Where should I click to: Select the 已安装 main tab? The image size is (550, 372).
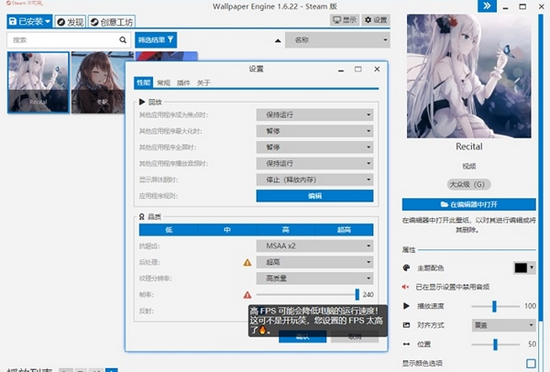[x=29, y=21]
